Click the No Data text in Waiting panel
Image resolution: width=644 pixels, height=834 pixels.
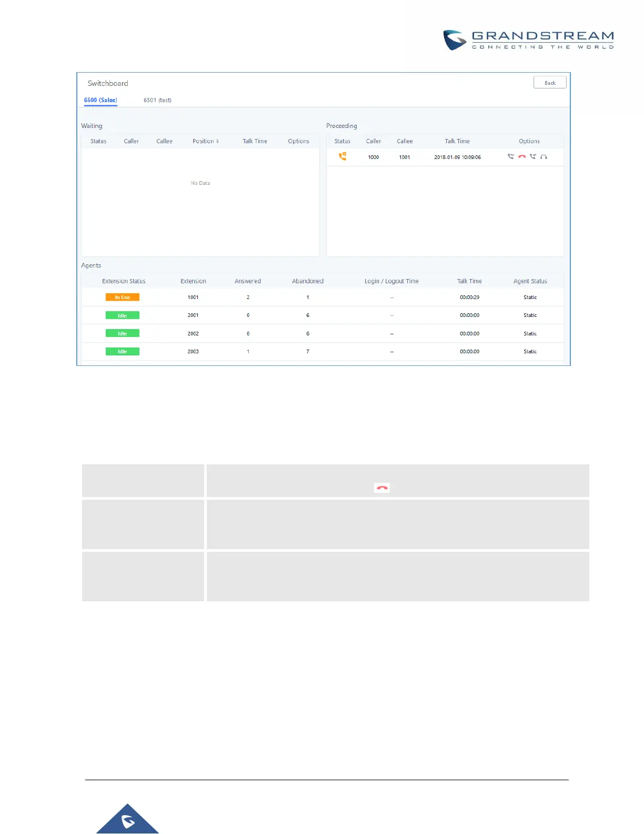[x=200, y=183]
